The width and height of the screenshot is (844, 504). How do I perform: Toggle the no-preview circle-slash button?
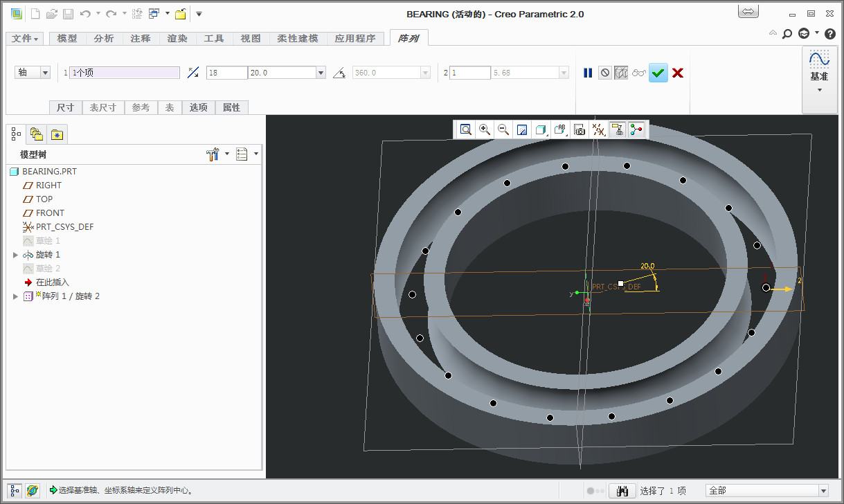pos(605,73)
